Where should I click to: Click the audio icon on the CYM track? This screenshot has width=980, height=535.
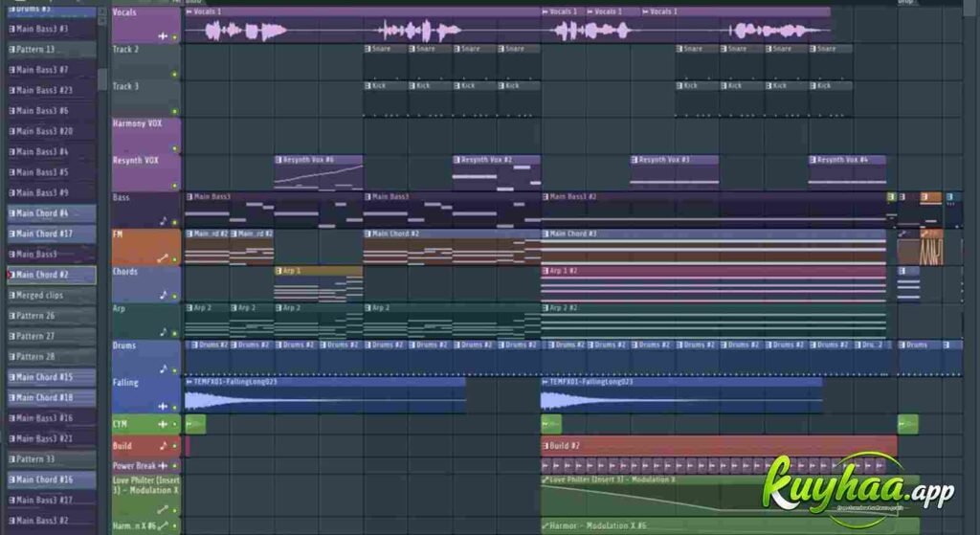pos(163,424)
